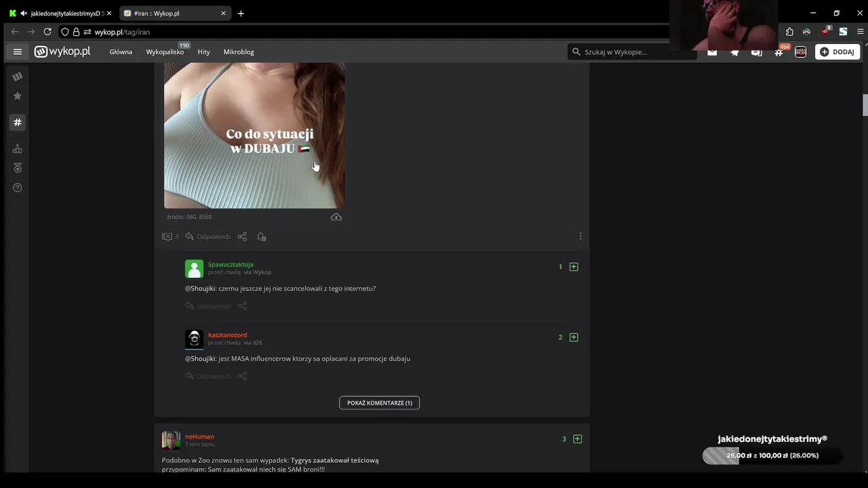This screenshot has height=488, width=868.
Task: Open the ranking podium icon in left sidebar
Action: tap(18, 149)
